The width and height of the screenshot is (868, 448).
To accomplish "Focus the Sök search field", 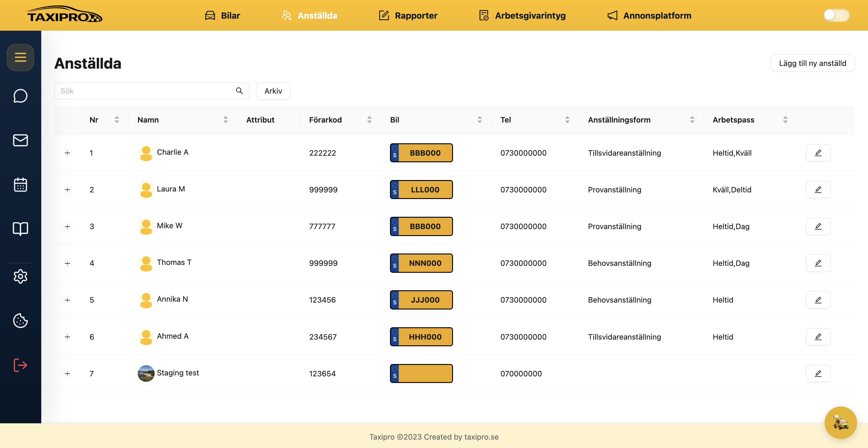I will (152, 91).
